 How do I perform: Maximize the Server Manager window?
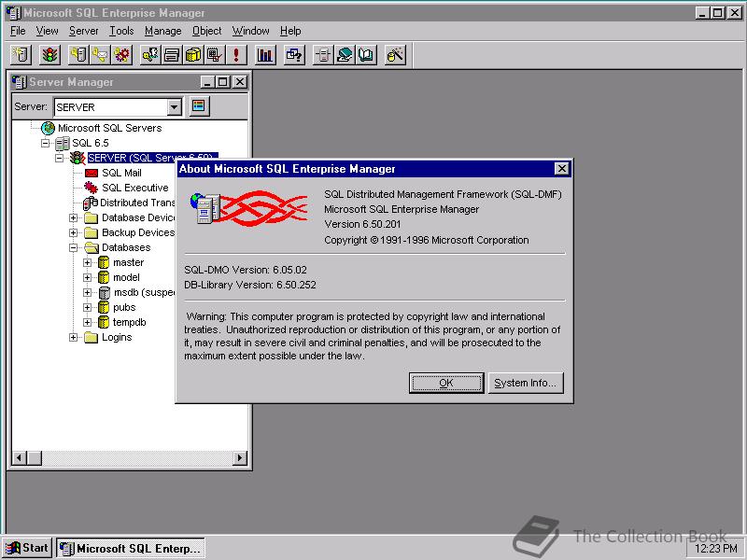(x=223, y=82)
